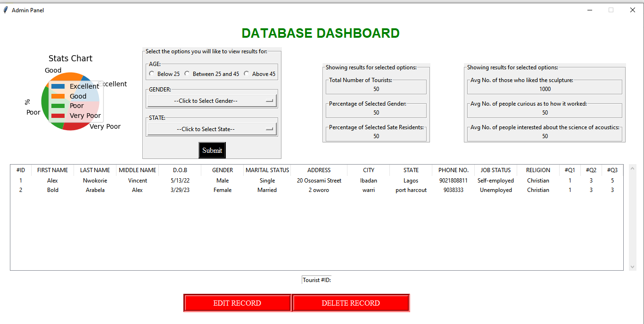Open the Select State dropdown
The width and height of the screenshot is (644, 324).
[x=212, y=129]
